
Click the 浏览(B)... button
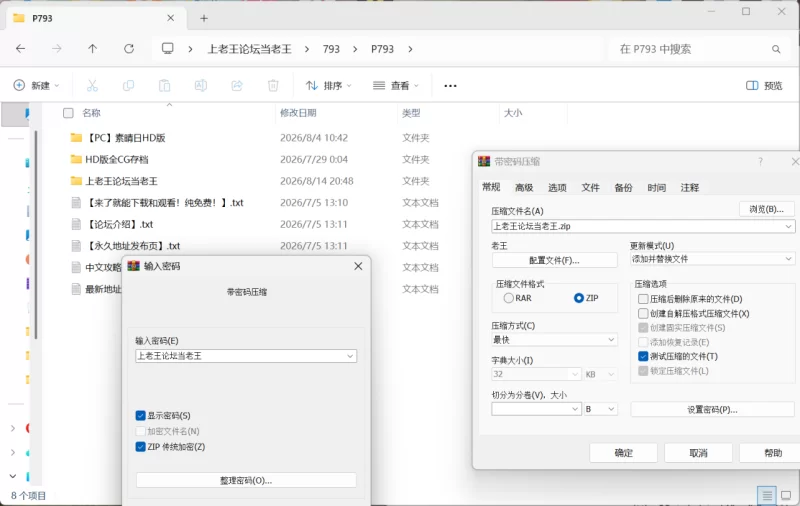coord(766,209)
